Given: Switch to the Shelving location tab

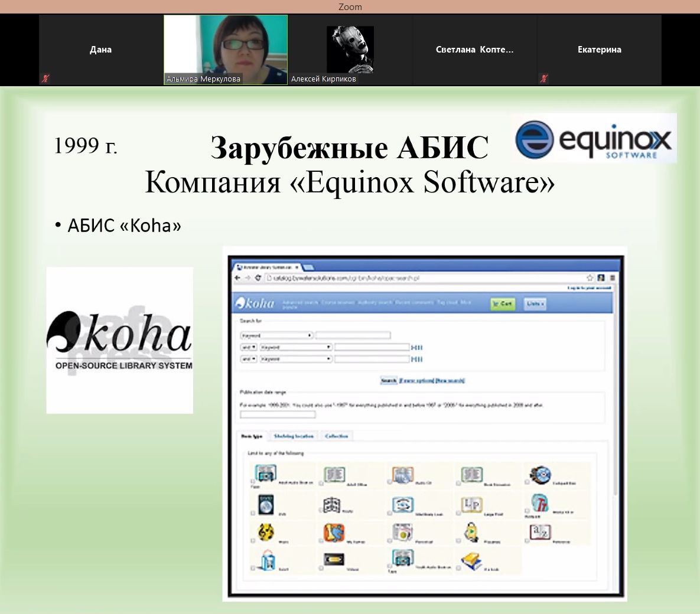Looking at the screenshot, I should [294, 436].
